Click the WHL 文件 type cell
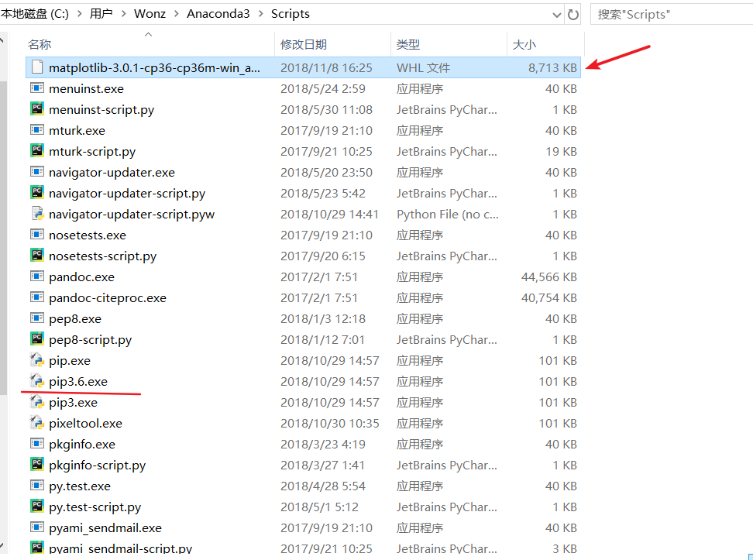The width and height of the screenshot is (753, 560). [x=423, y=67]
